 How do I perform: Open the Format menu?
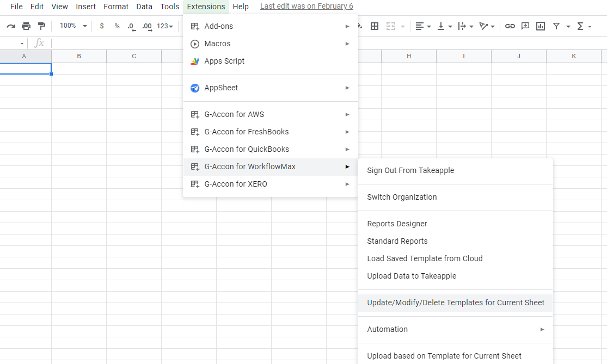coord(116,7)
